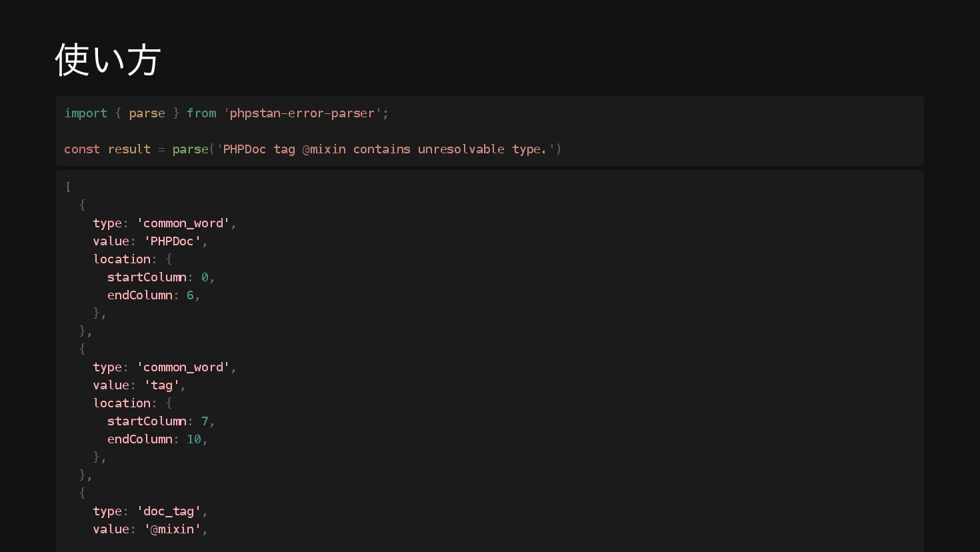Click the "from" keyword in import line
Viewport: 980px width, 552px height.
point(201,113)
